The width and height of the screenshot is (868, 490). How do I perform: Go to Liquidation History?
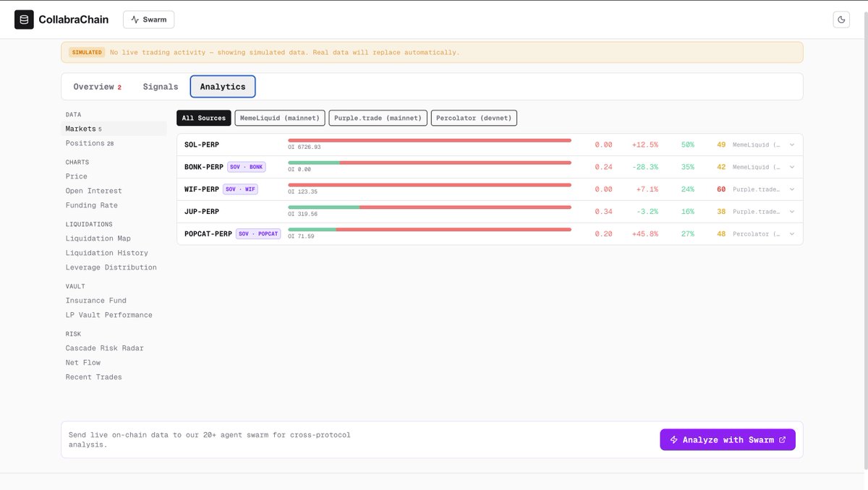[x=114, y=253]
